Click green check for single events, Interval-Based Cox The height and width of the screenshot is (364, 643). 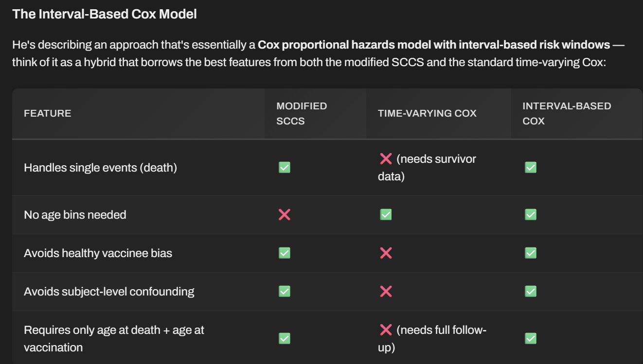(531, 168)
